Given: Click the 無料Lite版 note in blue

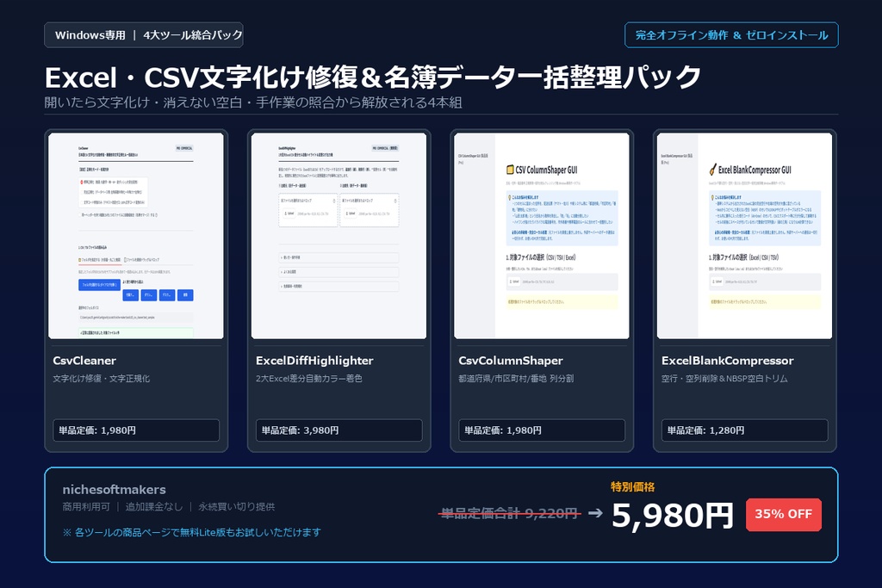Looking at the screenshot, I should tap(192, 532).
